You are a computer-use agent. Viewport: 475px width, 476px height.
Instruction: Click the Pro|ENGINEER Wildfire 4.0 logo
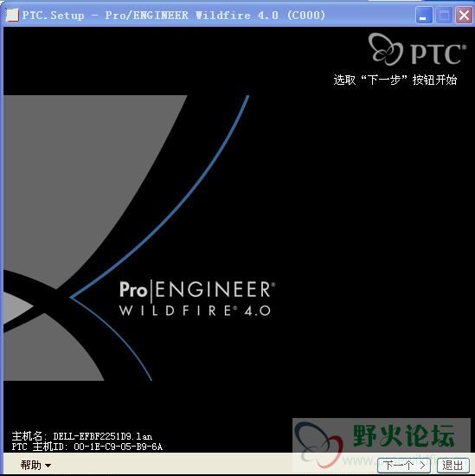pos(197,299)
